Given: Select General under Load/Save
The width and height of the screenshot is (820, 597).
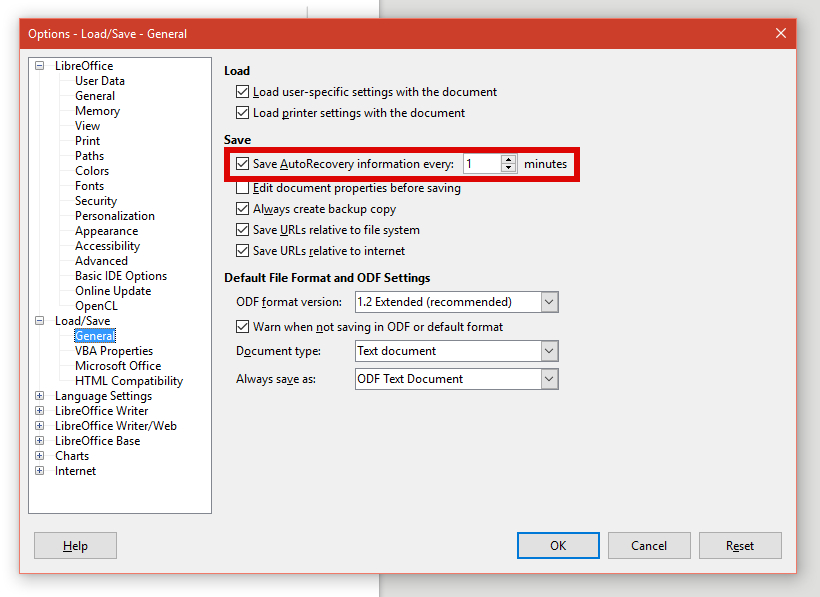Looking at the screenshot, I should (95, 336).
